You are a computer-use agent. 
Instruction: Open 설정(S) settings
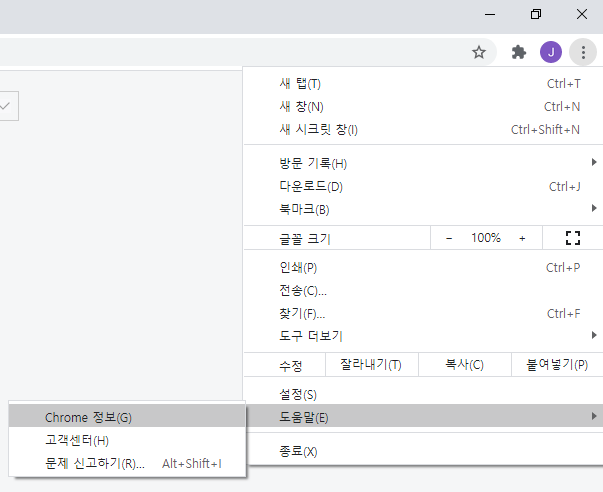point(423,394)
